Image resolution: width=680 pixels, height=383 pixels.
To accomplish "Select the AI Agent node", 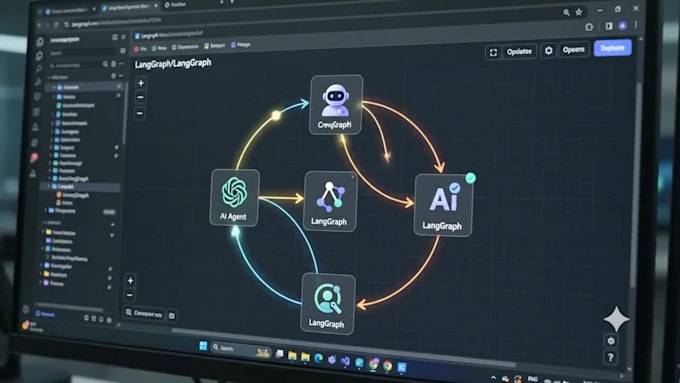I will pos(235,197).
